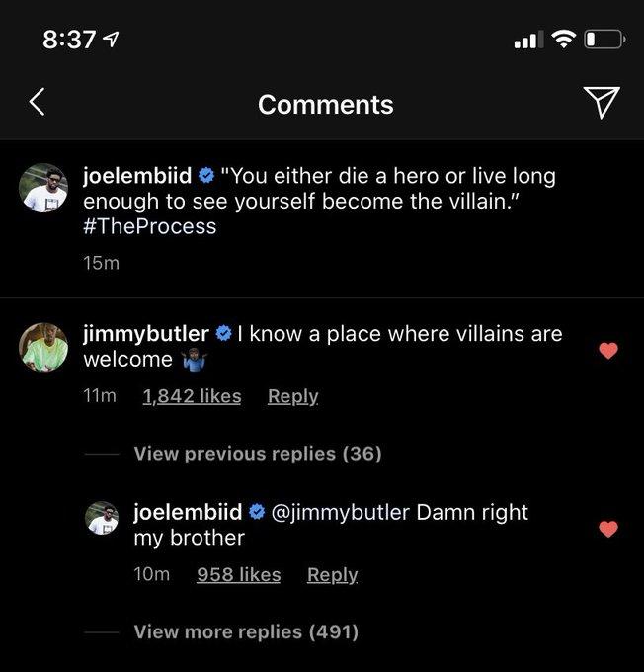Open joelembiid's avatar beside the caption

(44, 188)
